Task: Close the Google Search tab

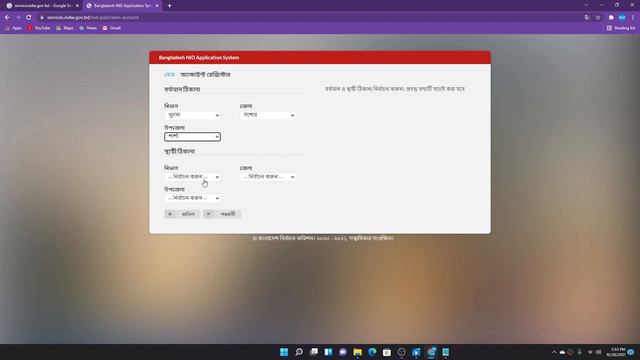Action: pyautogui.click(x=77, y=6)
